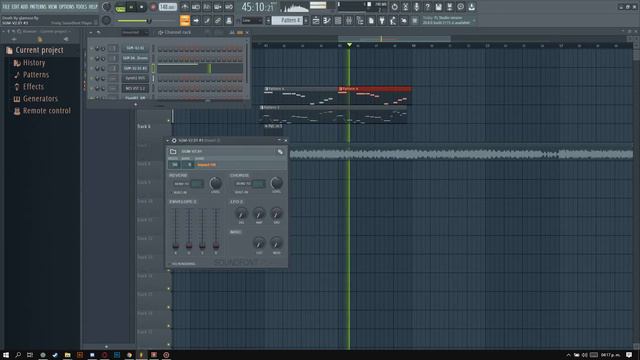Mute the fifth channel in Channel rack
The height and width of the screenshot is (360, 640).
click(91, 89)
